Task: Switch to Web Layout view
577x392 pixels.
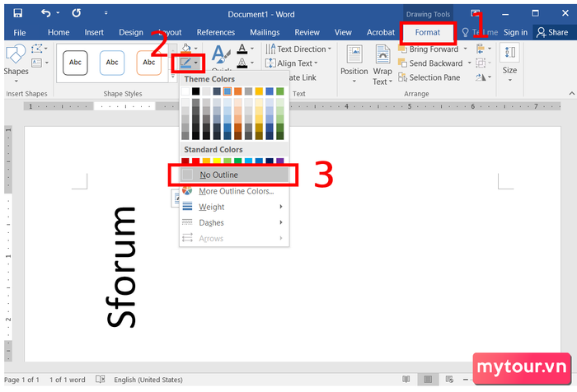Action: pos(449,379)
